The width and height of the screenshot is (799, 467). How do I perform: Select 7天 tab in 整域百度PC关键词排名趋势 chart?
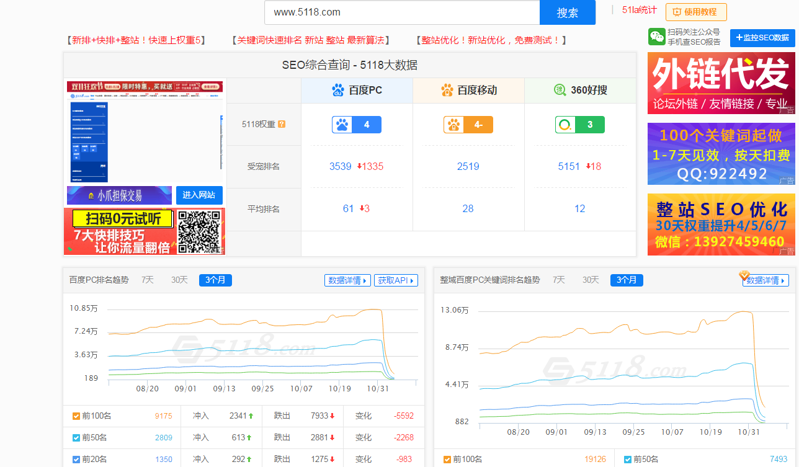click(x=559, y=280)
